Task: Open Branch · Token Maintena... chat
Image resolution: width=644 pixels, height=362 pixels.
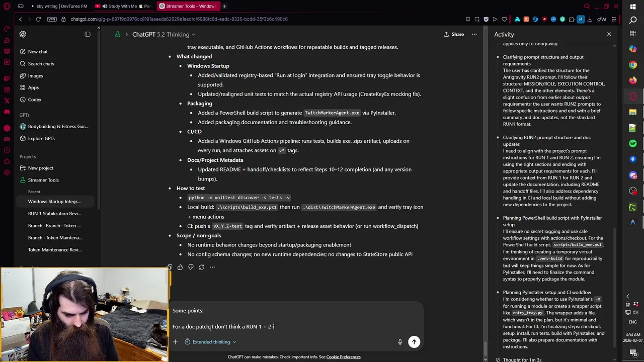Action: (x=54, y=238)
